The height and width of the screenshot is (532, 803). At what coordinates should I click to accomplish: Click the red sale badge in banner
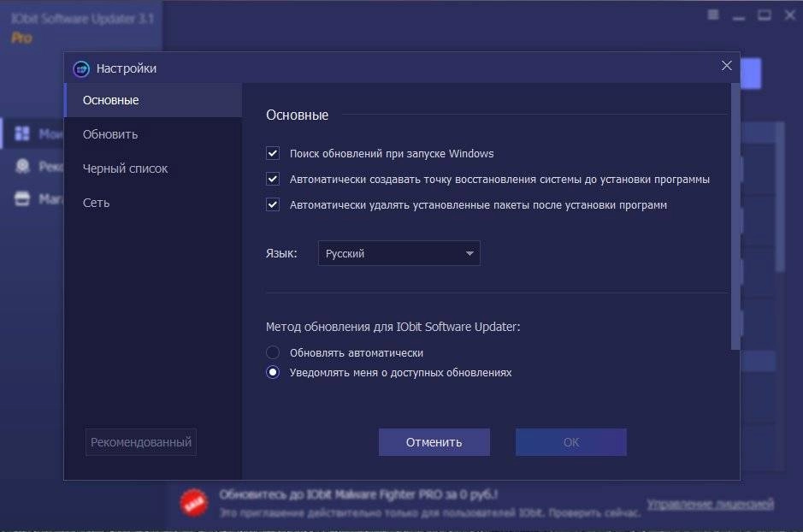click(194, 503)
